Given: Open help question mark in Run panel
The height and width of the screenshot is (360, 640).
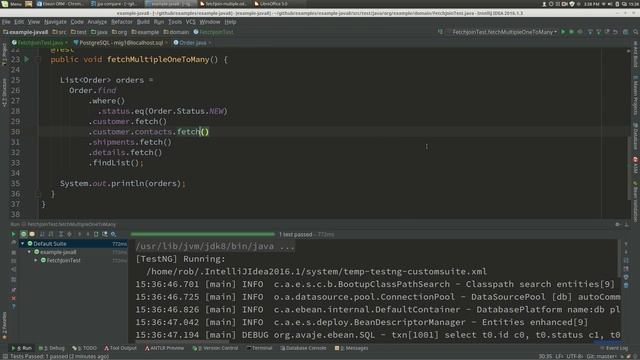Looking at the screenshot, I should 13,307.
